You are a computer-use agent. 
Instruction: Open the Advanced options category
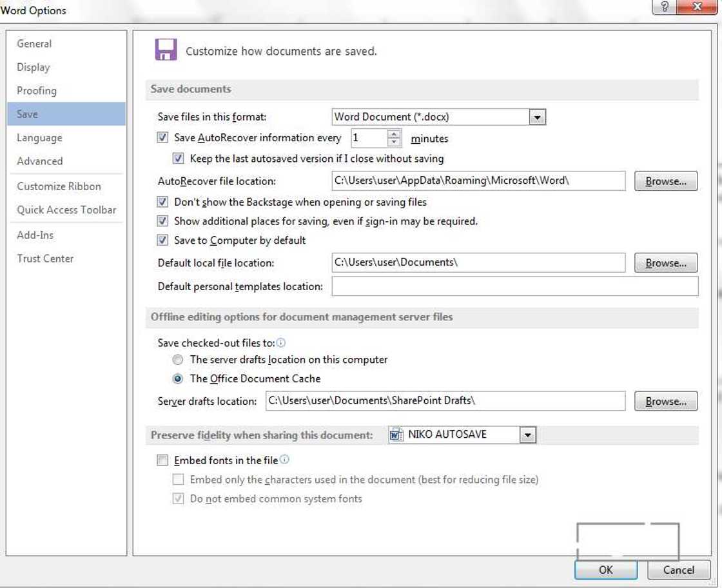tap(40, 161)
